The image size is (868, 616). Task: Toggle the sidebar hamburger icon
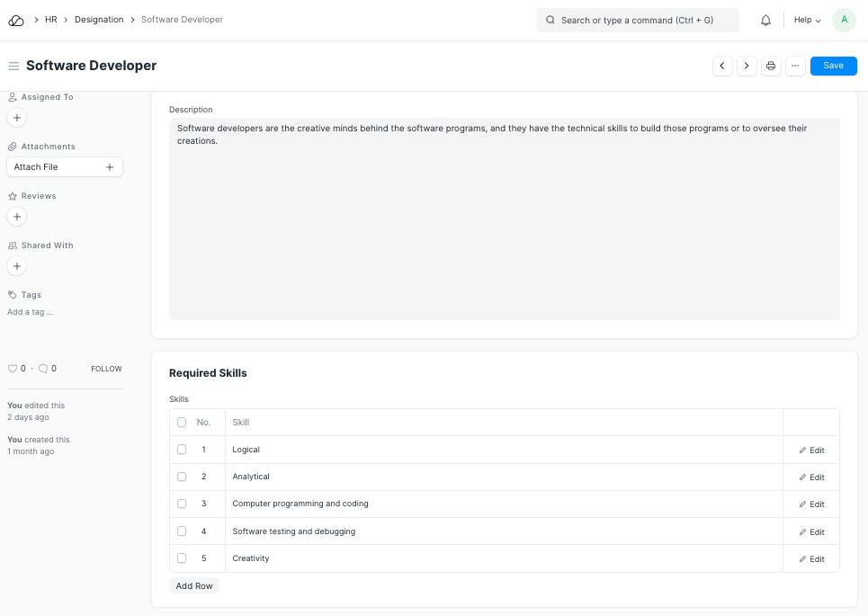tap(13, 66)
